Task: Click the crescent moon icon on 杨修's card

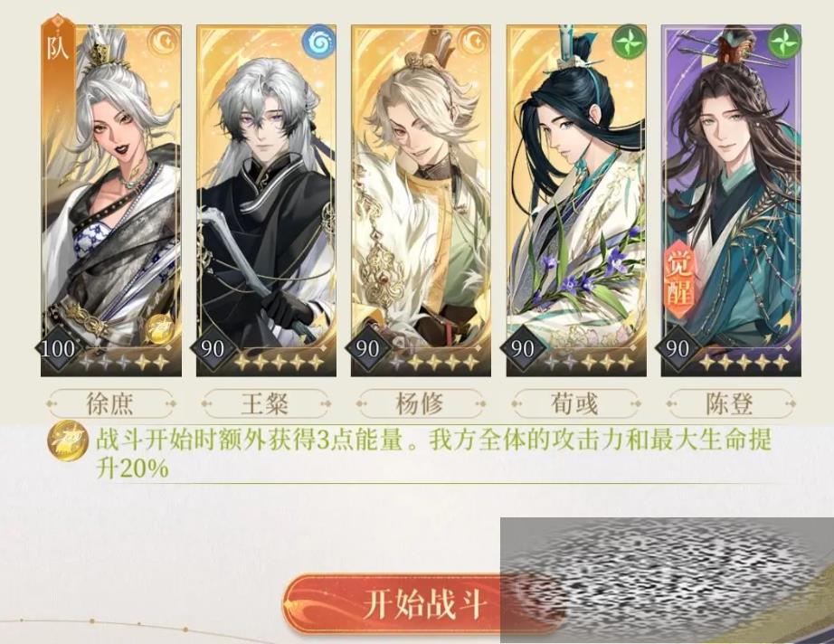Action: [473, 41]
